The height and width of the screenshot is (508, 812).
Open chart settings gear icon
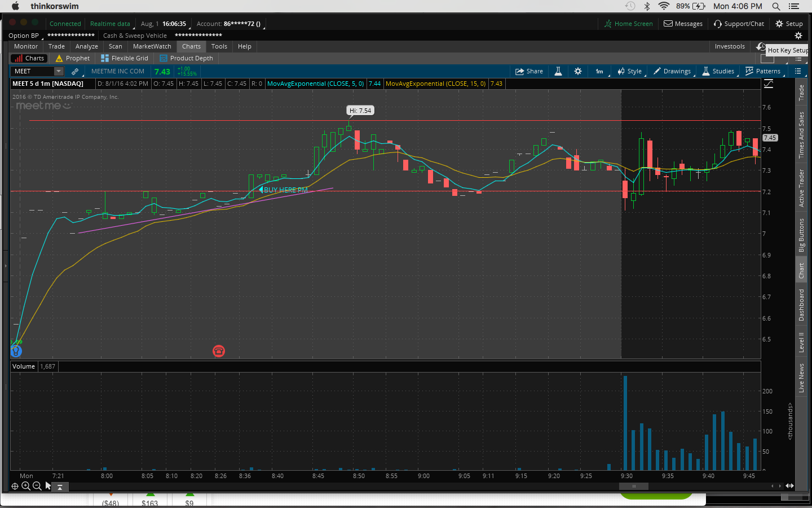(x=578, y=71)
